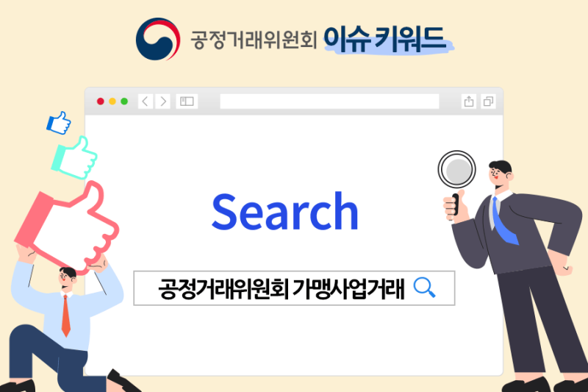The image size is (588, 392).
Task: Click the large pink thumbs-up hand
Action: 67,227
